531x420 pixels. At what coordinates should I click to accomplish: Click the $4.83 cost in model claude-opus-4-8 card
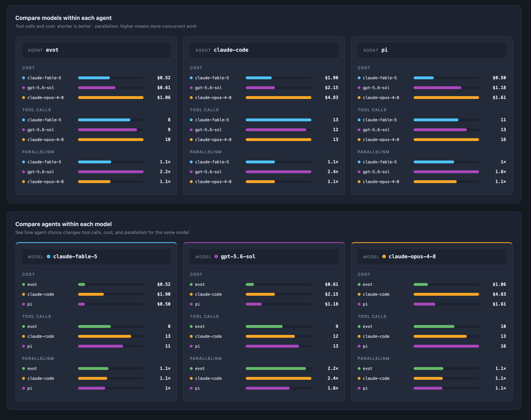[499, 294]
